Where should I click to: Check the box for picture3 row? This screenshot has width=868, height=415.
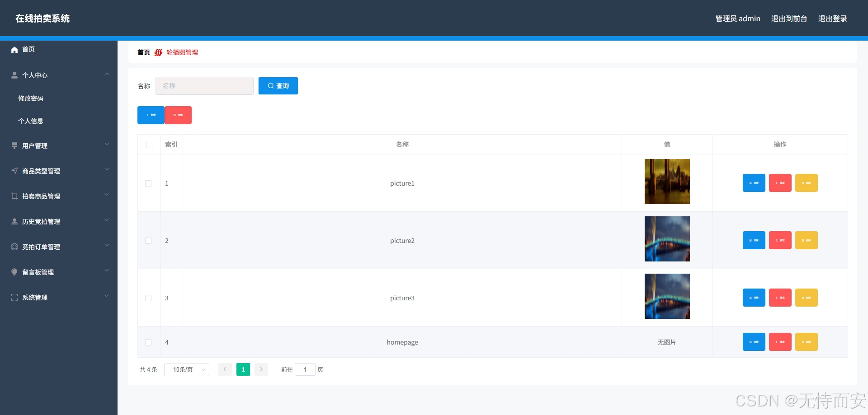click(148, 298)
